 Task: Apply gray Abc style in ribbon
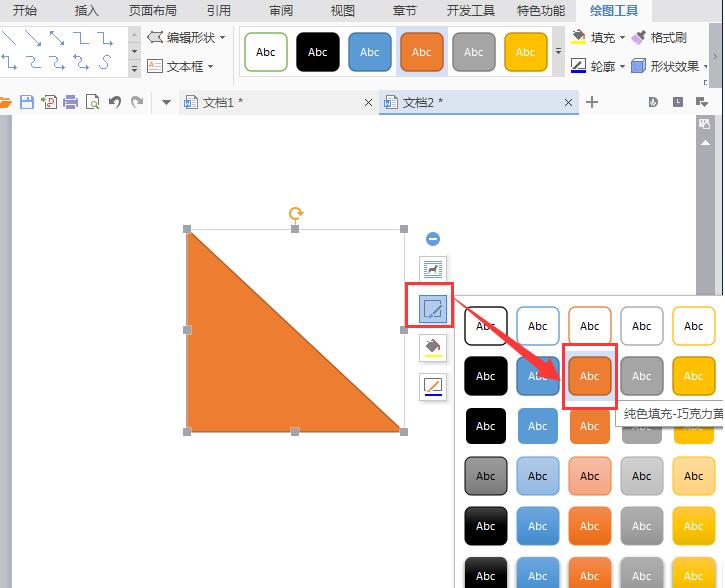click(x=473, y=52)
